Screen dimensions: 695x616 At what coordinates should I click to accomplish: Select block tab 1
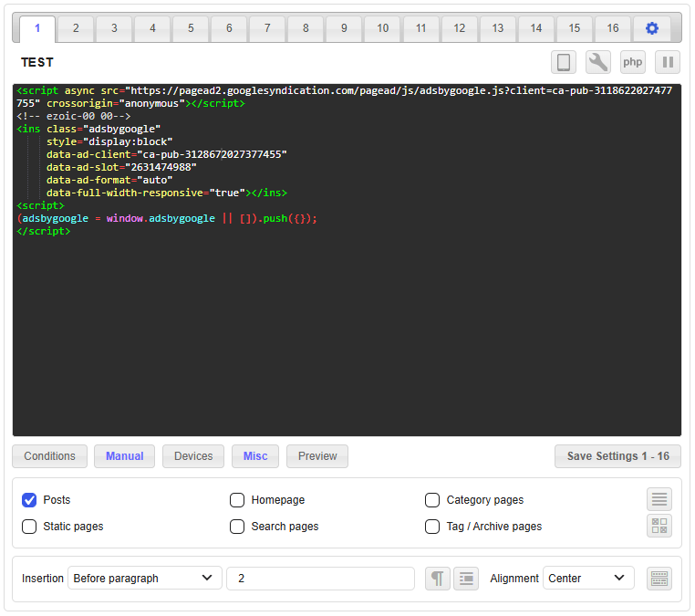coord(37,29)
